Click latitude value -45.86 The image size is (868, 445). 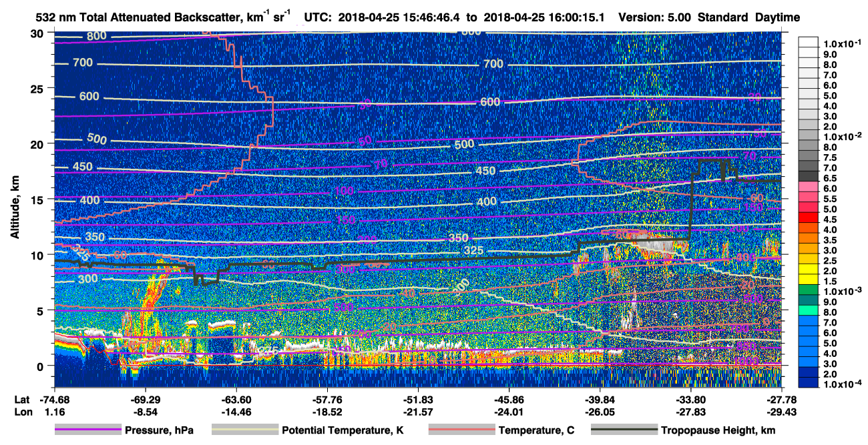coord(509,400)
